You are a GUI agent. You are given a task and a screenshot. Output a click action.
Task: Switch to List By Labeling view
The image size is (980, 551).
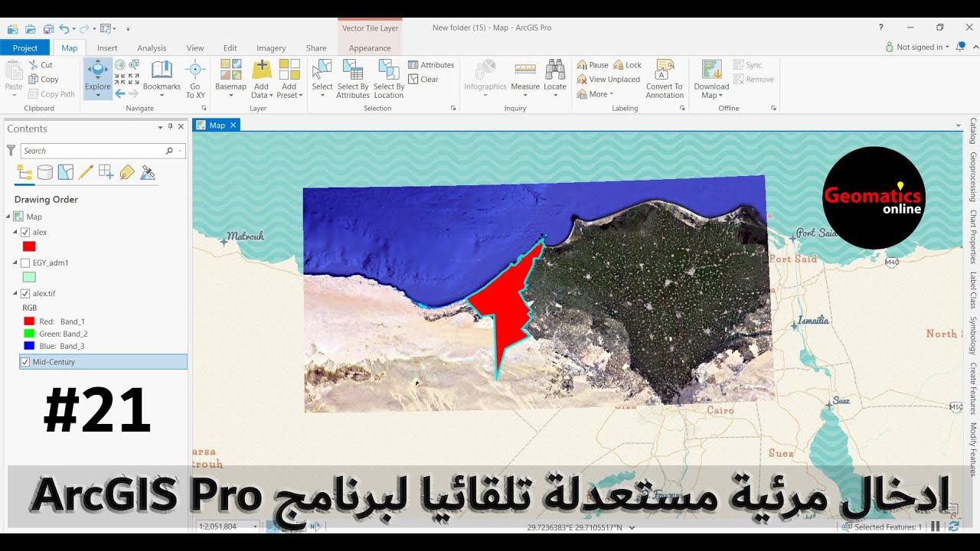tap(127, 172)
